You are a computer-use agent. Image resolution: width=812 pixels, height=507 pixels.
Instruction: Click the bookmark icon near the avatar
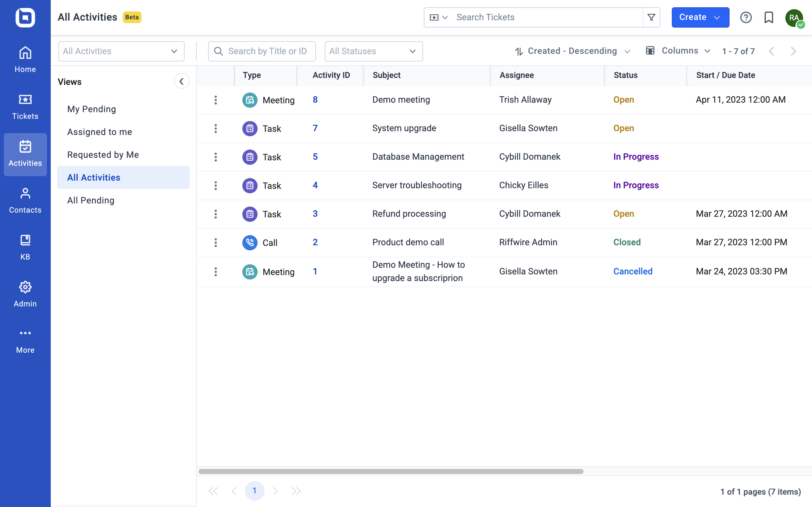(768, 17)
